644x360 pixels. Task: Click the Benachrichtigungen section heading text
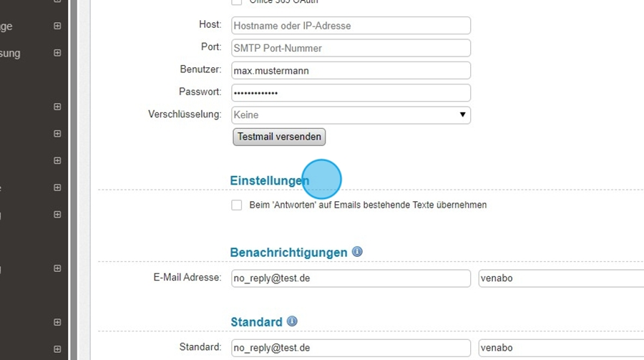pos(288,253)
